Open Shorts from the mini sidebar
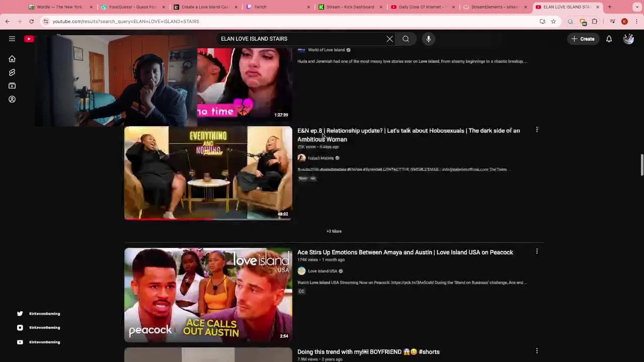The height and width of the screenshot is (362, 644). point(12,72)
